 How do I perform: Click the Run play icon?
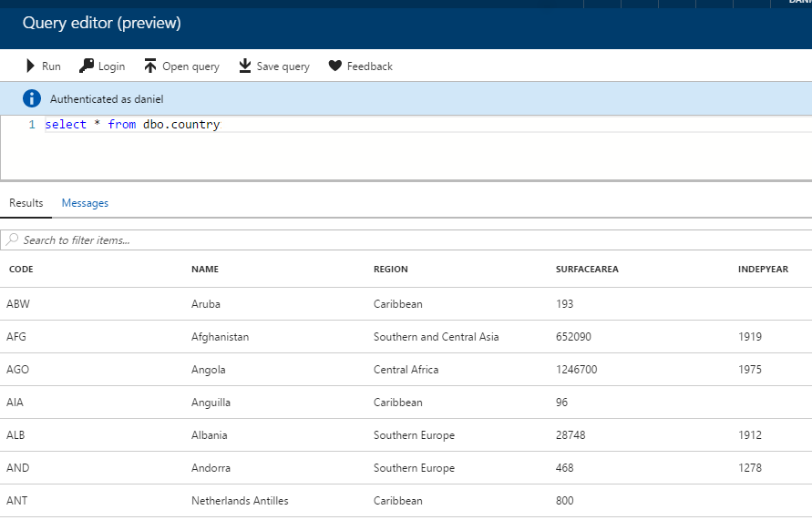tap(31, 66)
